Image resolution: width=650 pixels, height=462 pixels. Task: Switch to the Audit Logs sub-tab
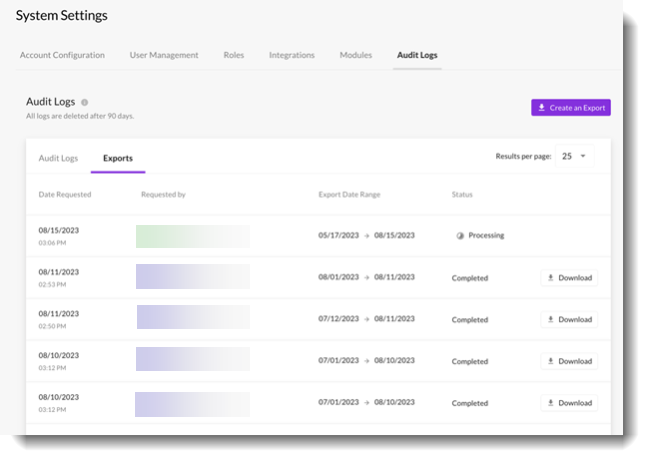coord(58,158)
